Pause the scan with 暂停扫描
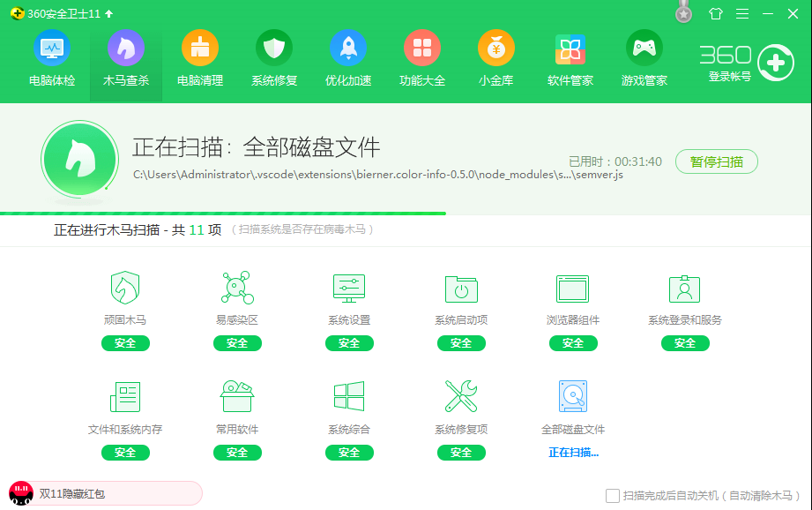Image resolution: width=812 pixels, height=510 pixels. coord(717,161)
